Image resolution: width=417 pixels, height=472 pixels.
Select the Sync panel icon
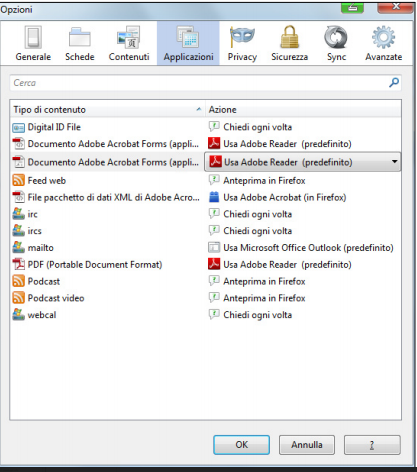coord(336,37)
